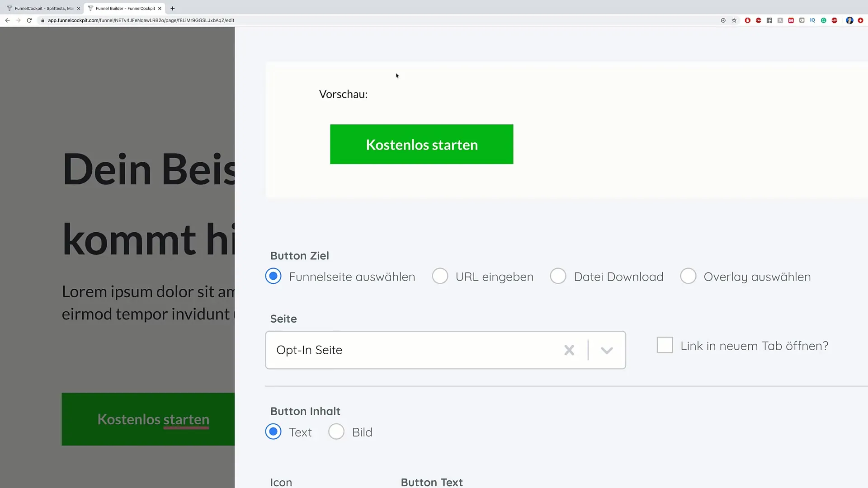Click the forward navigation arrow icon

(x=18, y=20)
